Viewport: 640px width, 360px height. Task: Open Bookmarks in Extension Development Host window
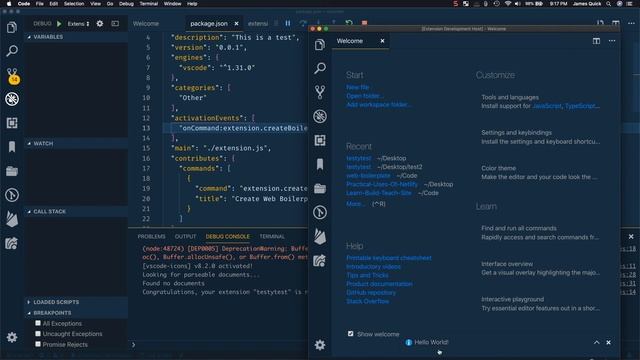pyautogui.click(x=320, y=164)
